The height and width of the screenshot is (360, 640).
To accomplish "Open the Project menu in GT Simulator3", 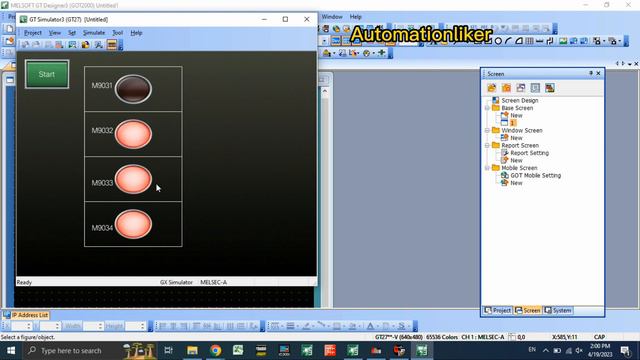I will pos(33,33).
